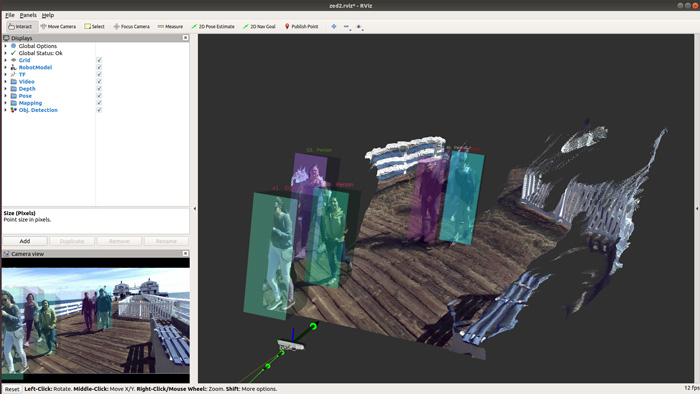The width and height of the screenshot is (700, 394).
Task: Activate 2D Pose Estimate tool
Action: [213, 26]
